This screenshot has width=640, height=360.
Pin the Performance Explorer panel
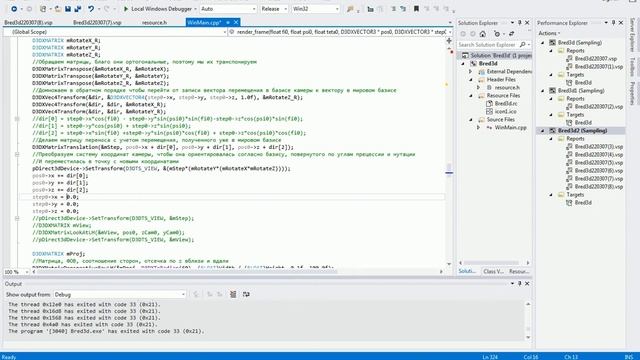click(613, 23)
